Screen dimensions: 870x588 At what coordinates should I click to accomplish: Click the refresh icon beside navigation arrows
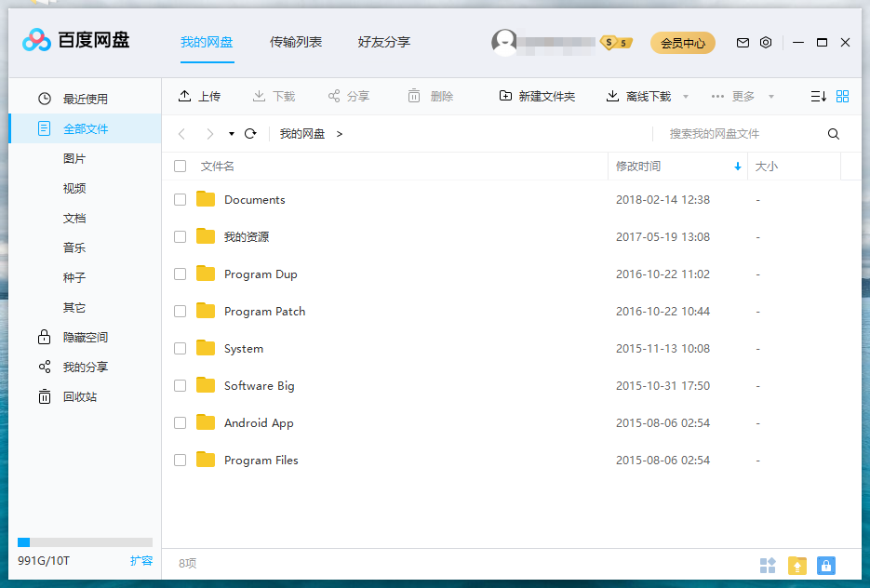(x=250, y=134)
